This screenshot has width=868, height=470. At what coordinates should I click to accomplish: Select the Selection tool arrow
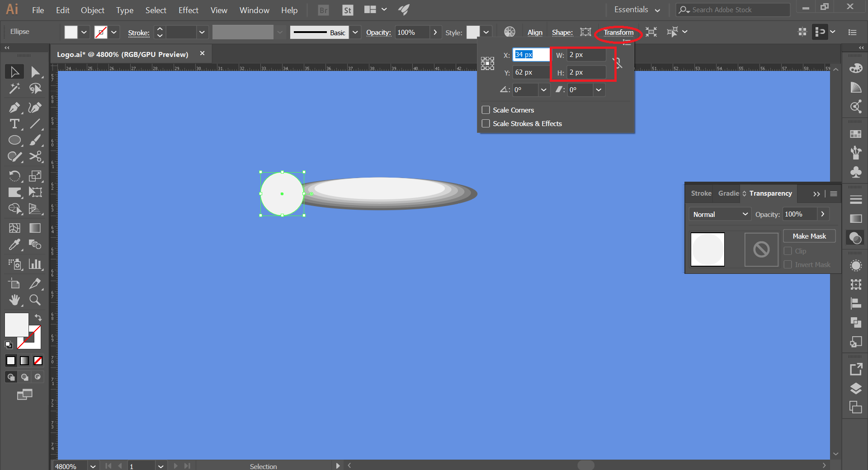pyautogui.click(x=14, y=72)
